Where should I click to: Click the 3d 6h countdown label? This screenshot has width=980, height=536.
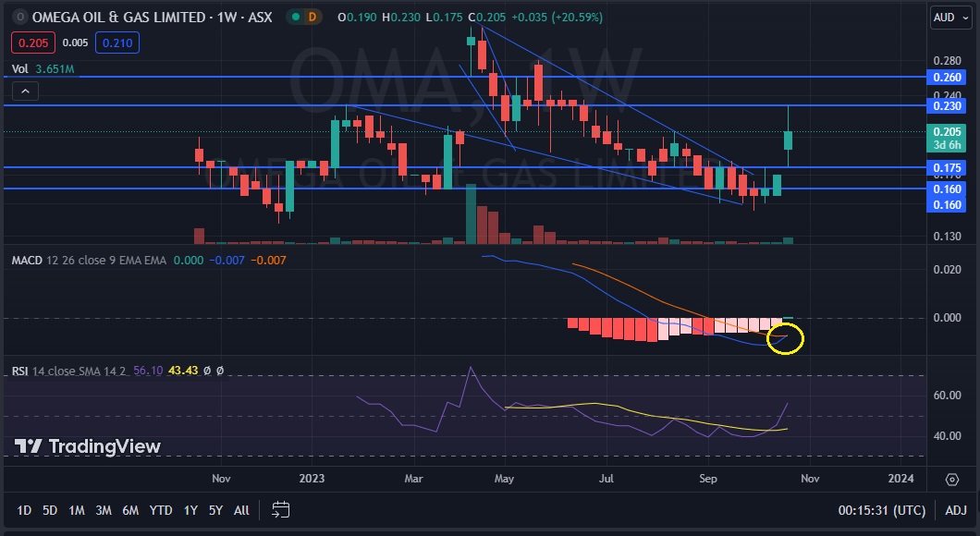tap(947, 145)
